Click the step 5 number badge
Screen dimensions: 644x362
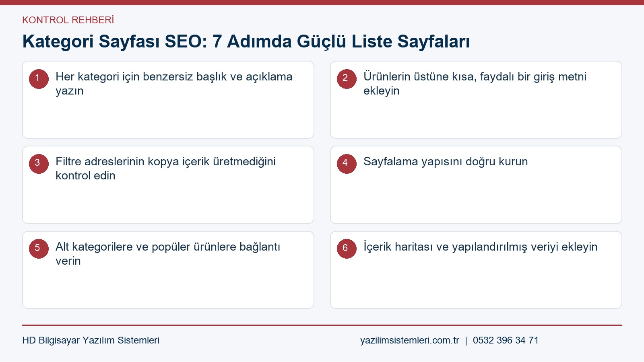(39, 249)
